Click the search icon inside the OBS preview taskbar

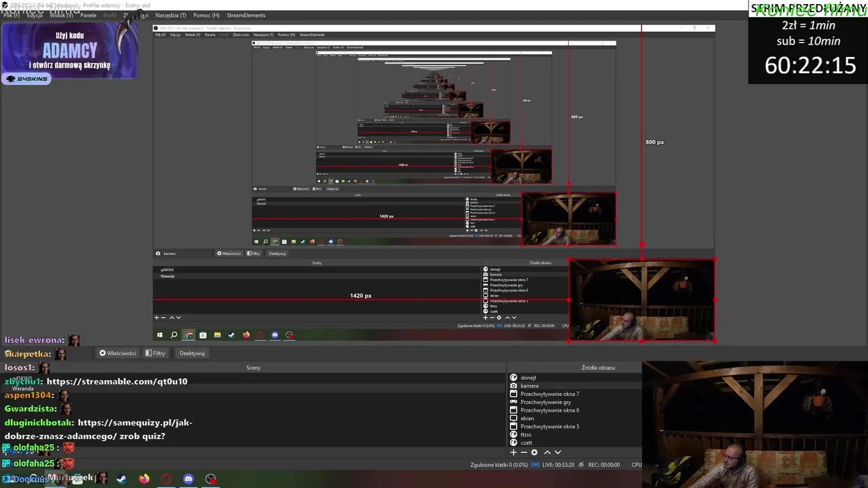[174, 335]
